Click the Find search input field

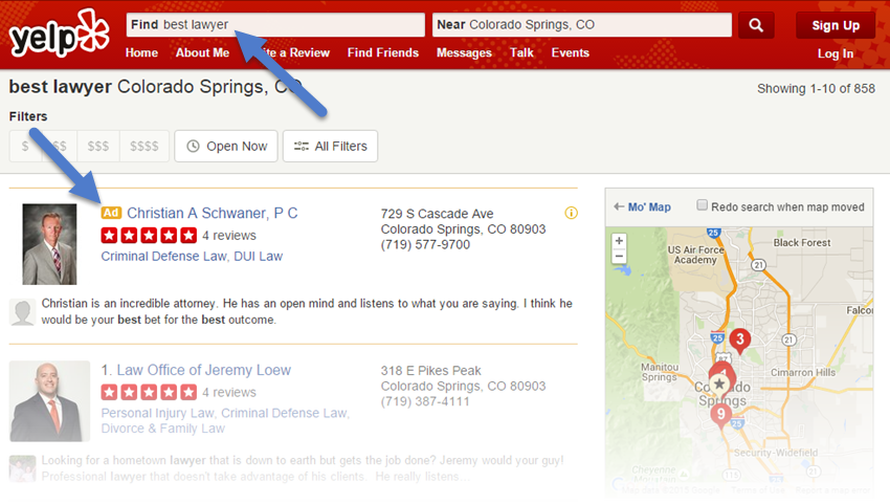pos(275,25)
